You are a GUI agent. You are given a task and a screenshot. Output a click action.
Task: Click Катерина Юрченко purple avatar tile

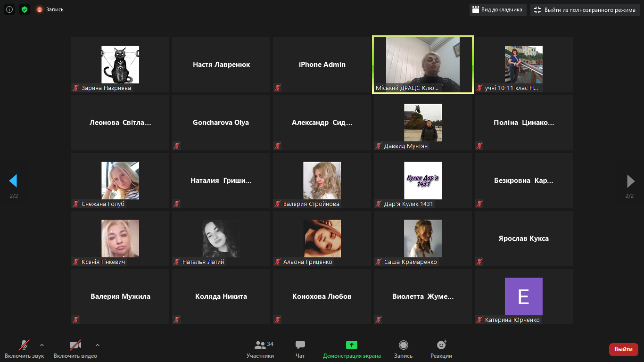(x=523, y=296)
